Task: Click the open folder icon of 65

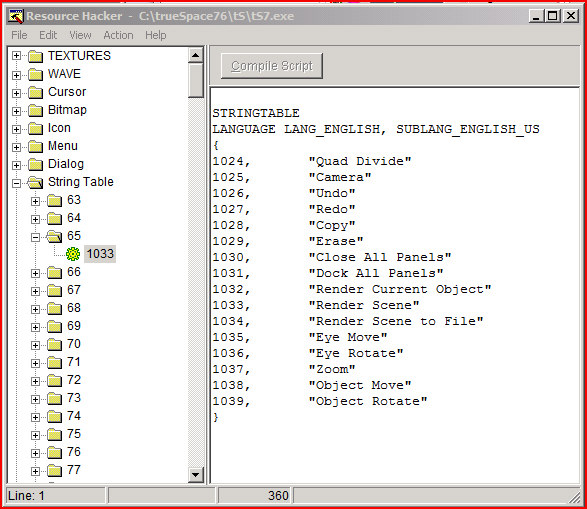Action: 54,236
